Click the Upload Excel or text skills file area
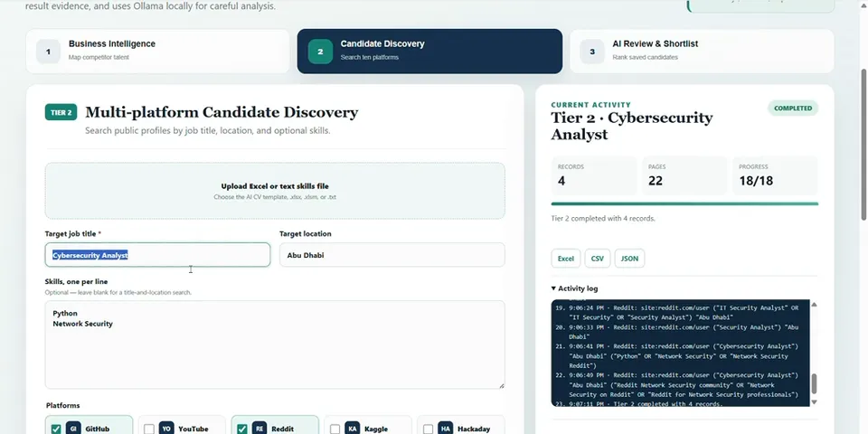 coord(275,191)
